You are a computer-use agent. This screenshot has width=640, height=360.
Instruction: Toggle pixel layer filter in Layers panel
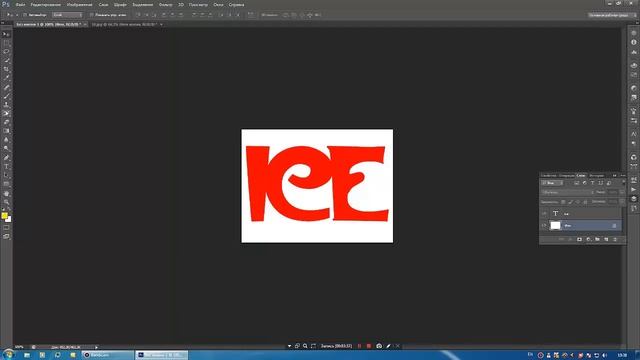[x=577, y=183]
